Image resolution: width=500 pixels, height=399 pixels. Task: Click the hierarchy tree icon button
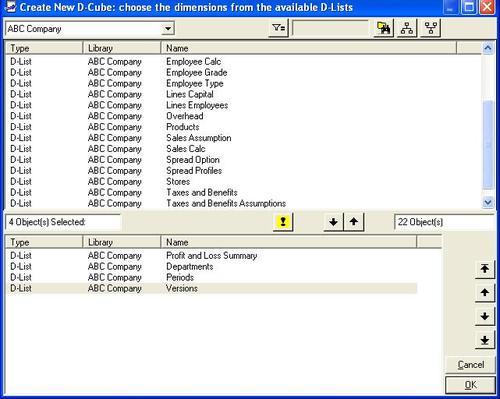[x=407, y=28]
